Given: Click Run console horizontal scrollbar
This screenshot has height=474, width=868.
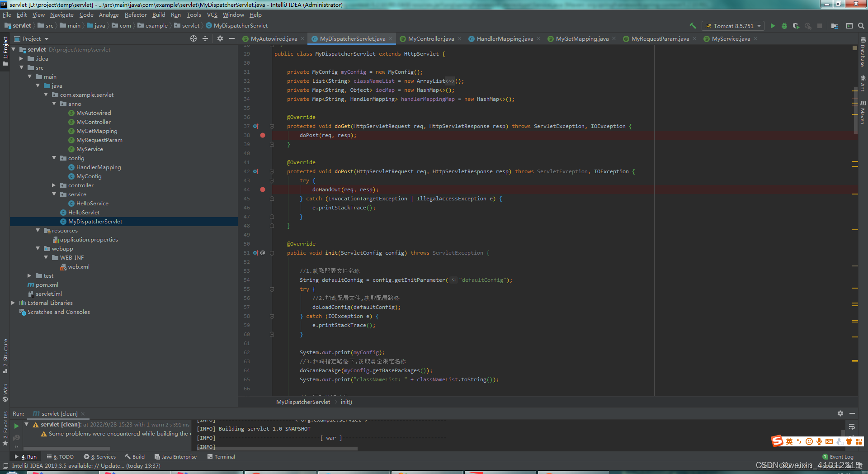Looking at the screenshot, I should pyautogui.click(x=277, y=448).
